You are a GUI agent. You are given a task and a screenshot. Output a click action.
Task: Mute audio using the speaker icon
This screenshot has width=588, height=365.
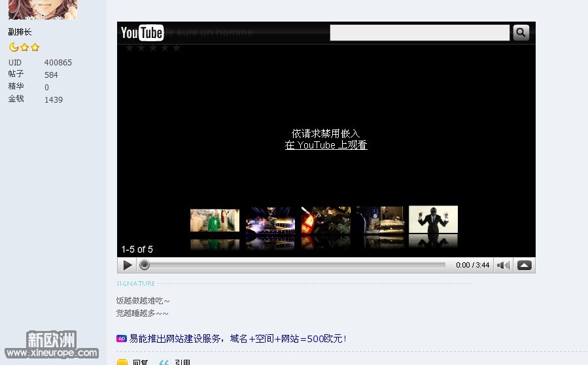503,265
